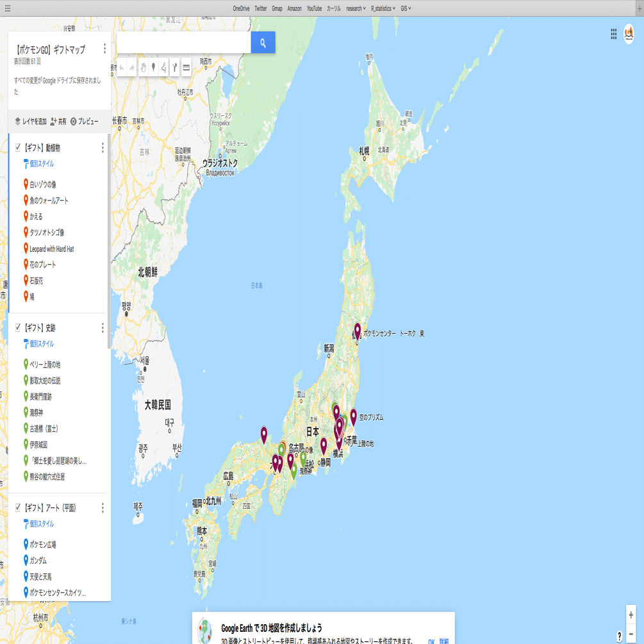Click green pin icon beside ペリー上陸の地
644x644 pixels.
pos(26,365)
